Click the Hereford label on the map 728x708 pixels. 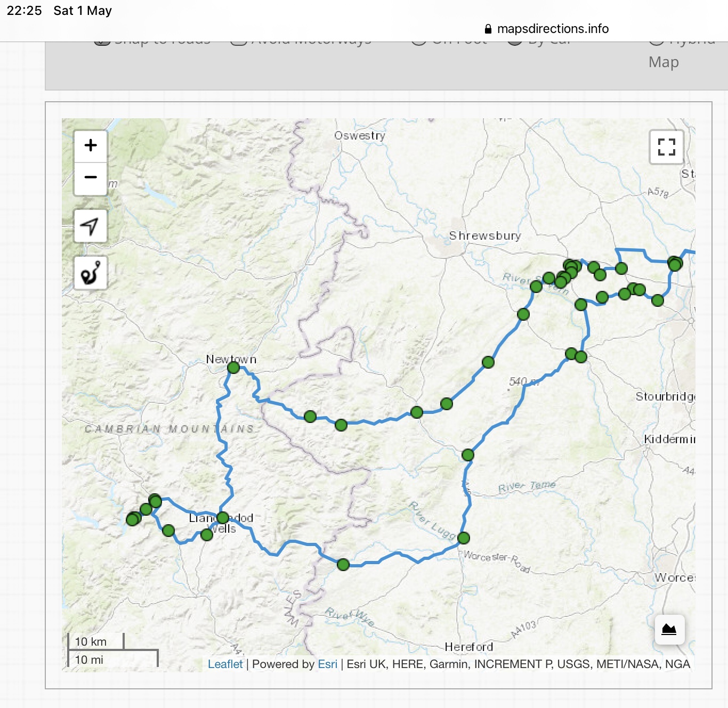click(x=468, y=647)
